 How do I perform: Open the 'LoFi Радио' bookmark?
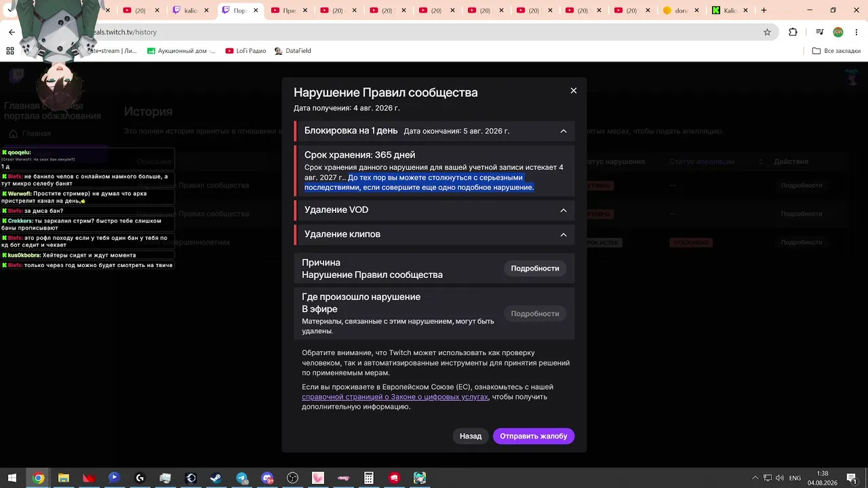click(x=245, y=51)
